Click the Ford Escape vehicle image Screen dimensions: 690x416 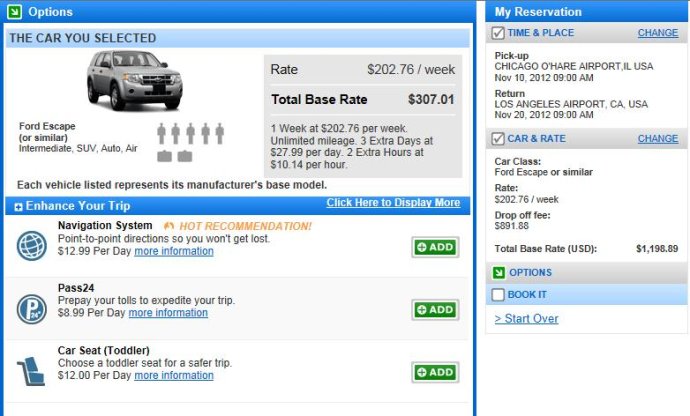click(x=134, y=80)
